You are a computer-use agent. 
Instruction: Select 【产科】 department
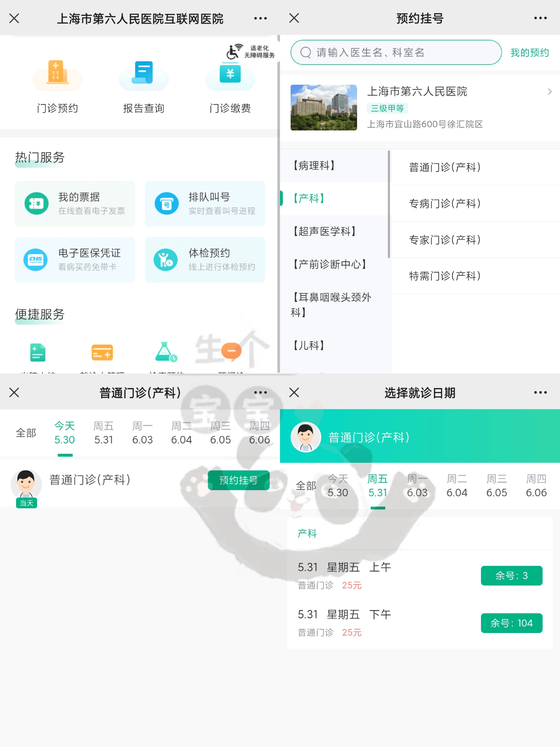tap(334, 199)
